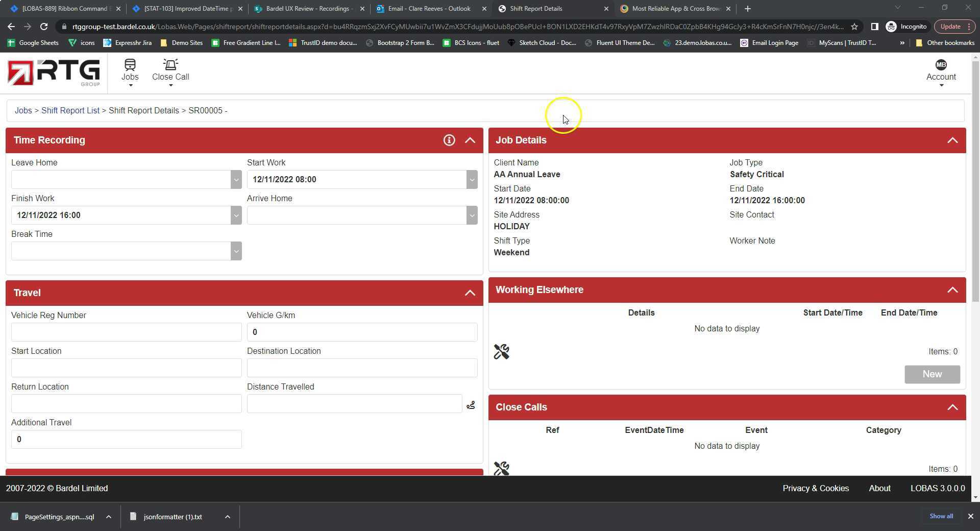This screenshot has height=531, width=980.
Task: Click the Time Recording info icon
Action: coord(449,140)
